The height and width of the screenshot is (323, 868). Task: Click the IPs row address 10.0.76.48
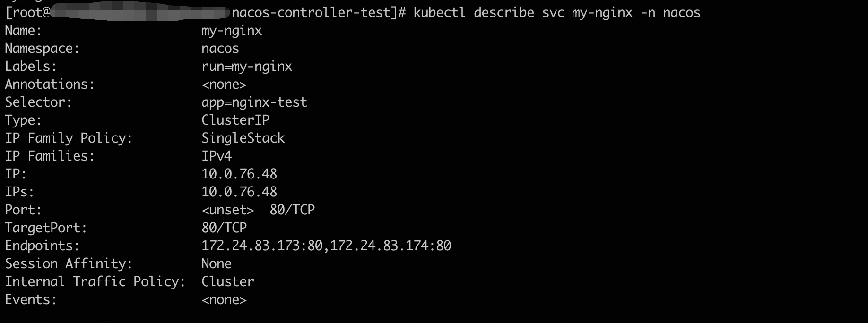pos(239,192)
